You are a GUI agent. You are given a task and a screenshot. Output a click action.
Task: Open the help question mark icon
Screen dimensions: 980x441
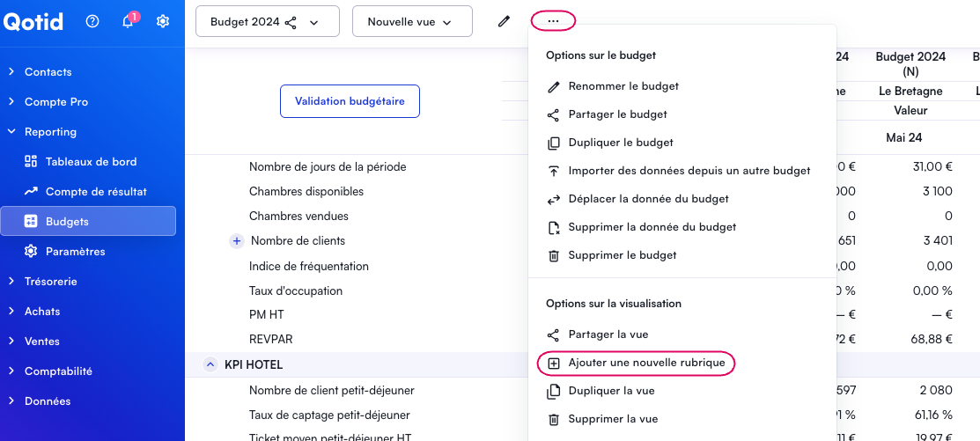click(92, 22)
